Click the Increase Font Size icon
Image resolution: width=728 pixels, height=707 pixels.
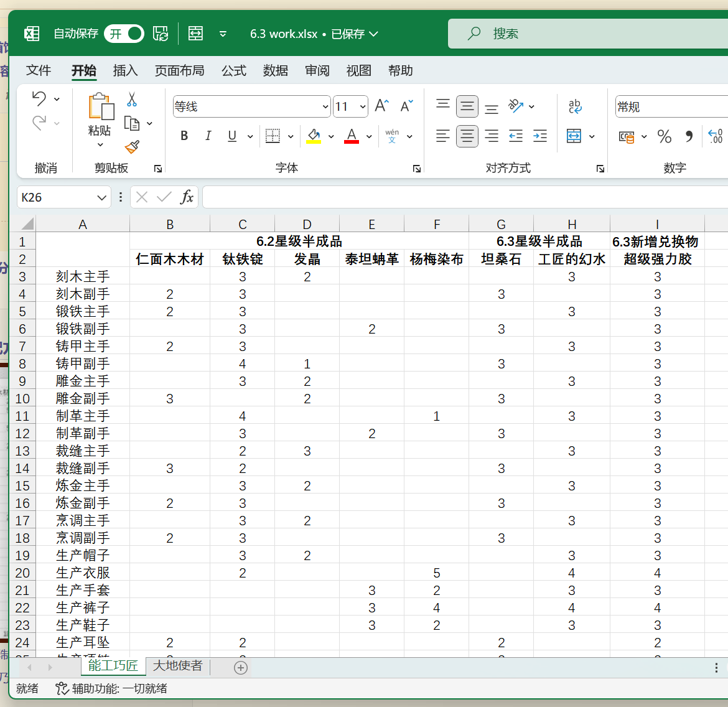[x=381, y=106]
